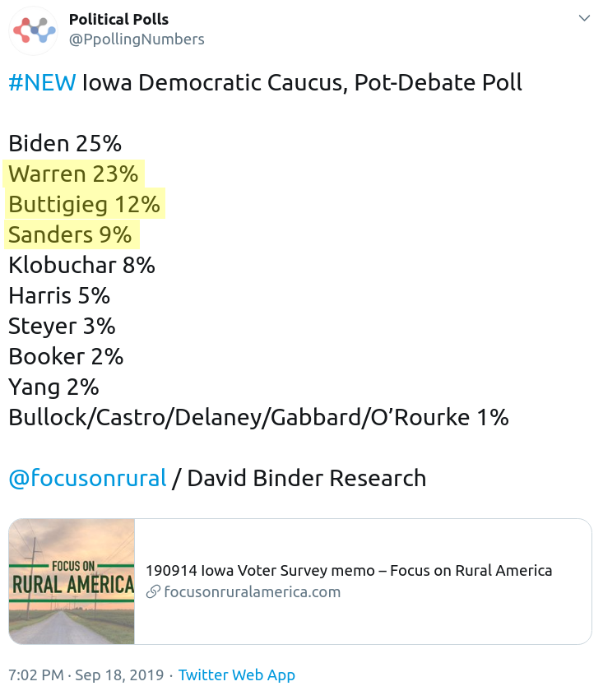Open Focus on Rural America card thumbnail
Screen dimensions: 603x700
[x=72, y=582]
